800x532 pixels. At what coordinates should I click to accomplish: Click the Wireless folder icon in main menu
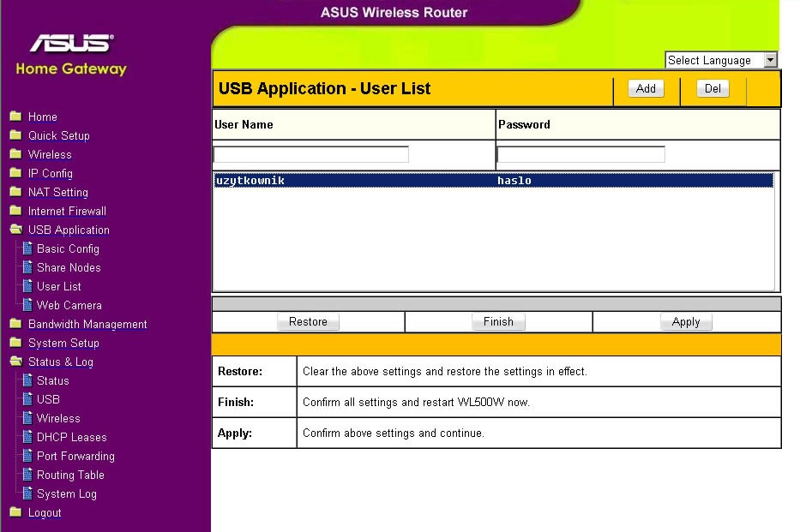tap(15, 154)
